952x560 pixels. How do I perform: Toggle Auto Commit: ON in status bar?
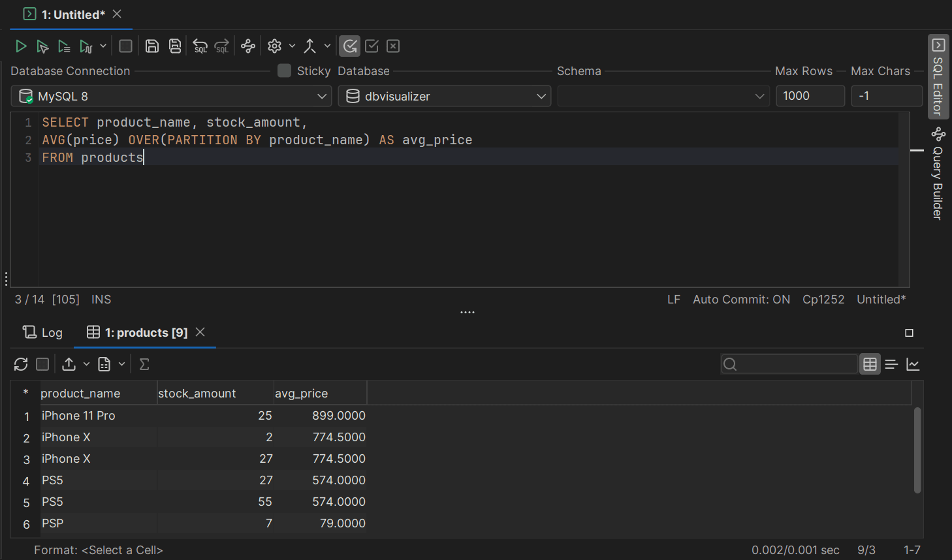coord(741,300)
